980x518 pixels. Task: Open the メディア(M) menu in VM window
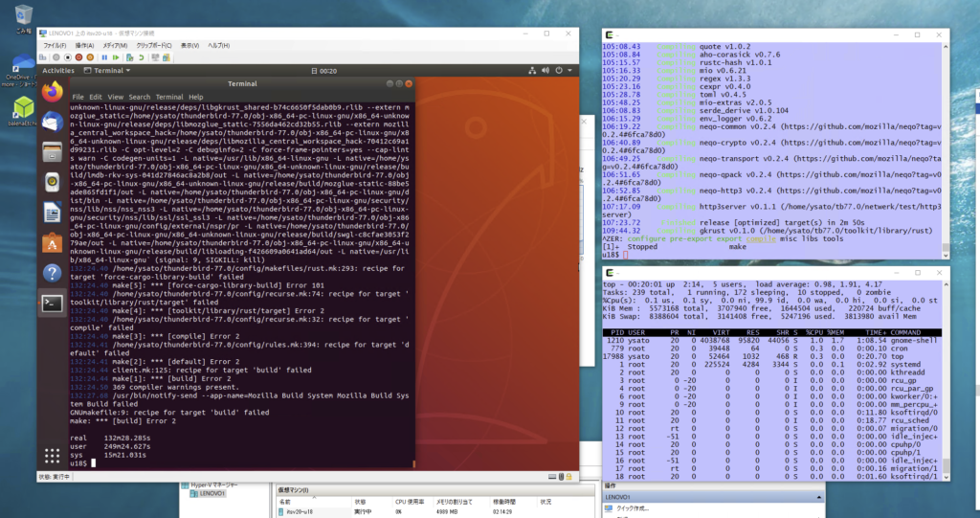115,45
